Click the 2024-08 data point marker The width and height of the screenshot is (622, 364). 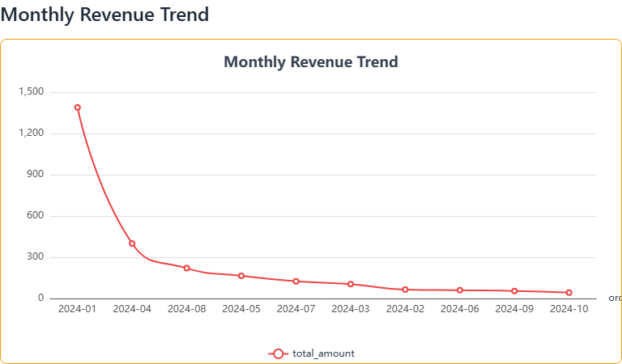186,269
